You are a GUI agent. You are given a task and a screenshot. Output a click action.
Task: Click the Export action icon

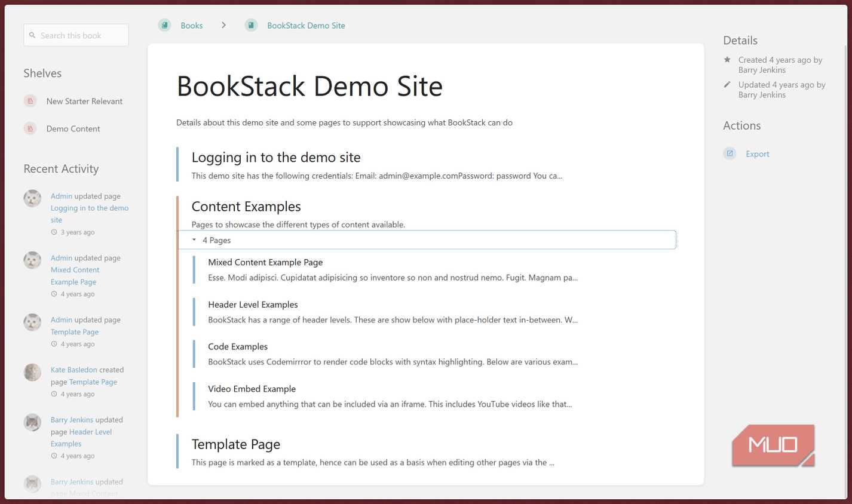[x=730, y=153]
